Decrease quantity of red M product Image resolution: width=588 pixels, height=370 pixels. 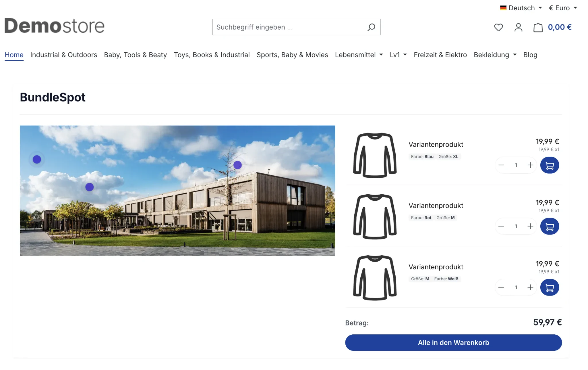point(501,226)
